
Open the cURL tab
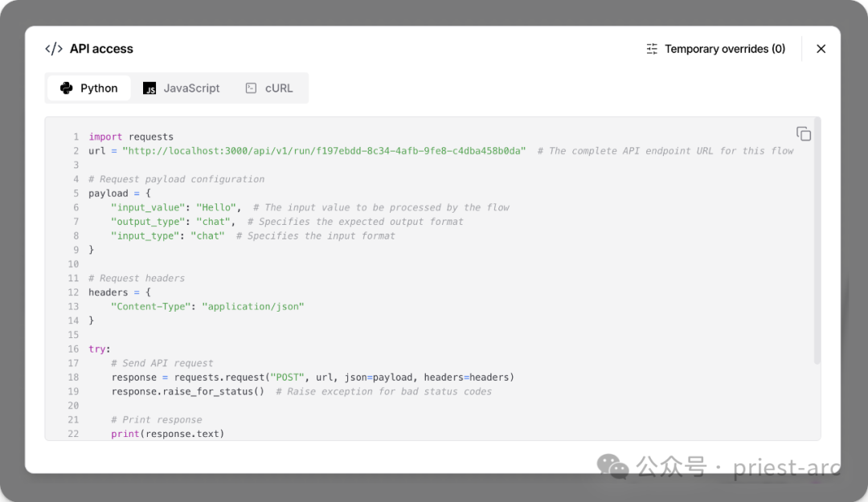(x=269, y=88)
